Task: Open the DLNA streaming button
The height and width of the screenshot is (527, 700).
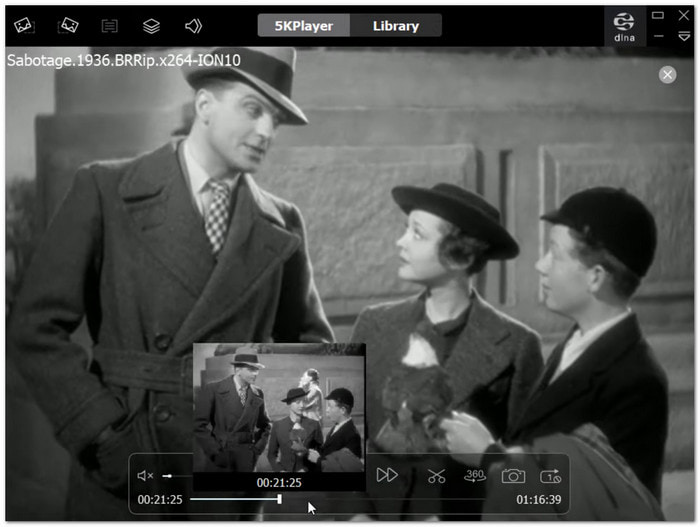Action: pos(624,27)
